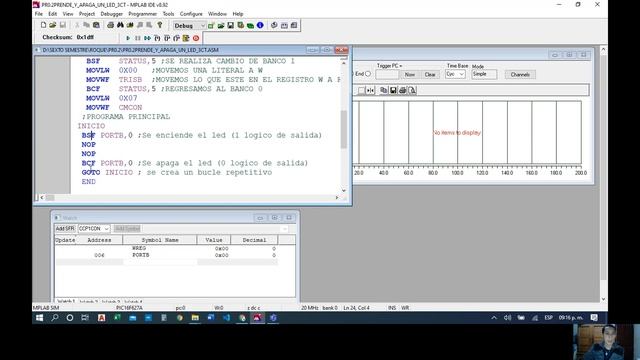Select the PORTB row in Watch table
The height and width of the screenshot is (360, 640).
tap(167, 255)
